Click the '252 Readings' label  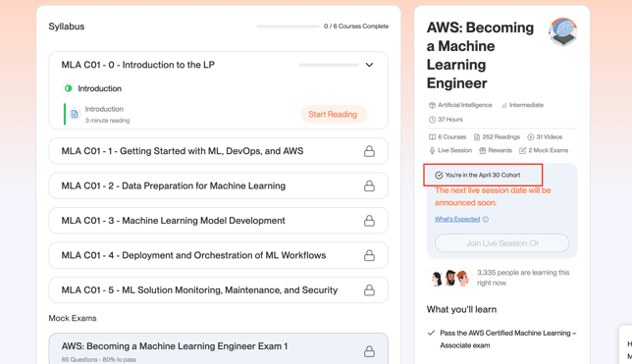(x=501, y=137)
